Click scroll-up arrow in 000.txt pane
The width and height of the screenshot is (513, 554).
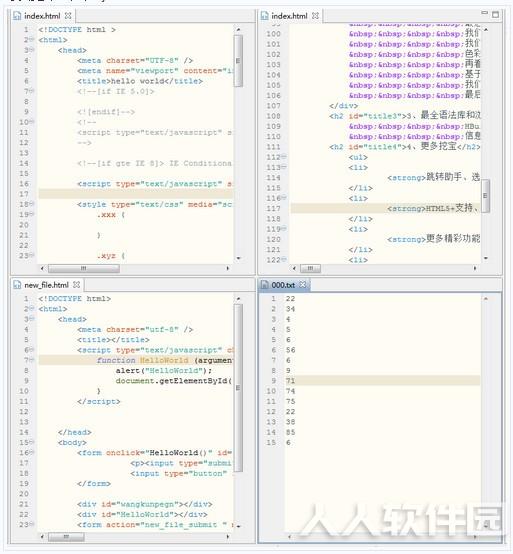486,299
